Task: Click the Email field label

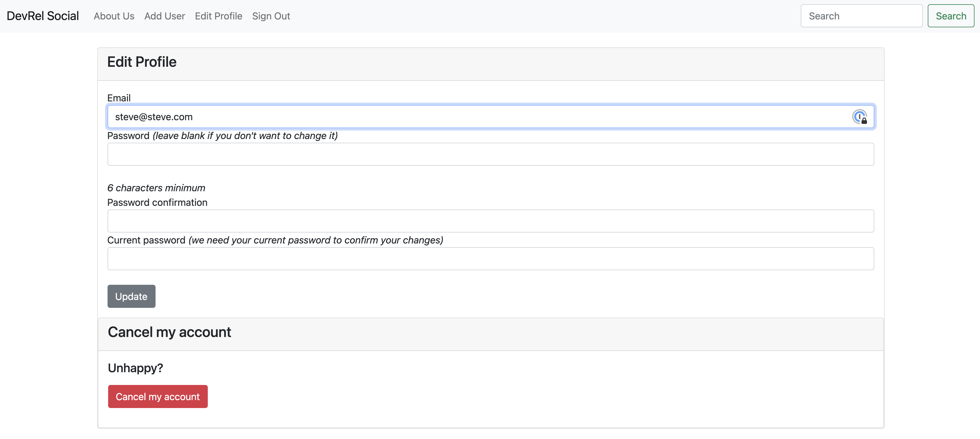Action: coord(119,98)
